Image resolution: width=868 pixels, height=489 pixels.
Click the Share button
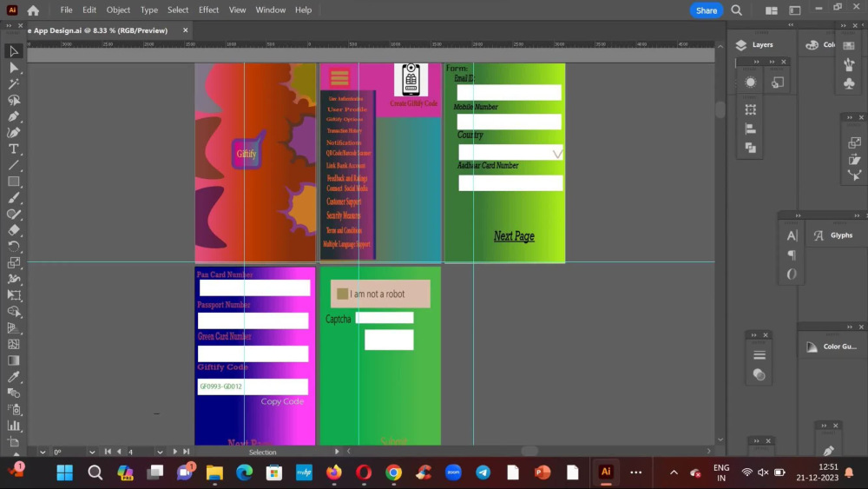click(x=707, y=10)
